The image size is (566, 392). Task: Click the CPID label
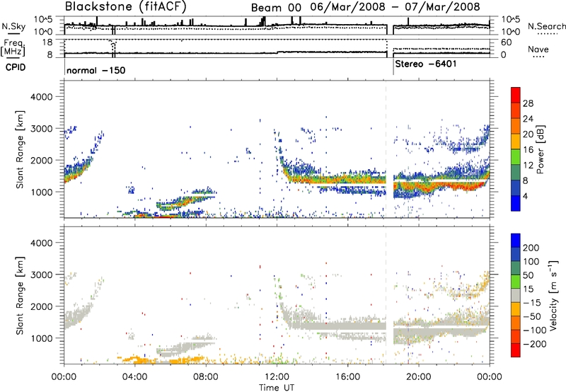(x=16, y=67)
